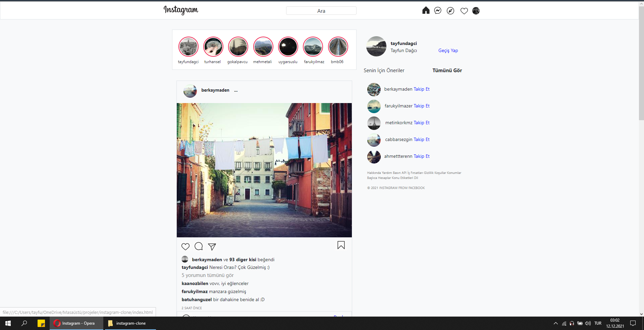Open comments with the speech bubble icon
This screenshot has height=330, width=644.
[199, 246]
